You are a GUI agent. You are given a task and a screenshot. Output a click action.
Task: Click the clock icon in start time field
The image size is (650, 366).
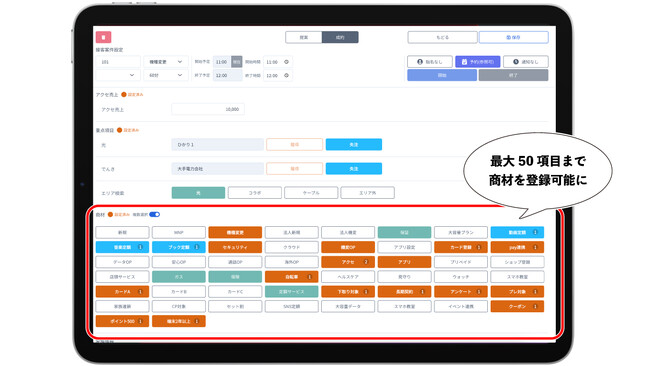[286, 62]
